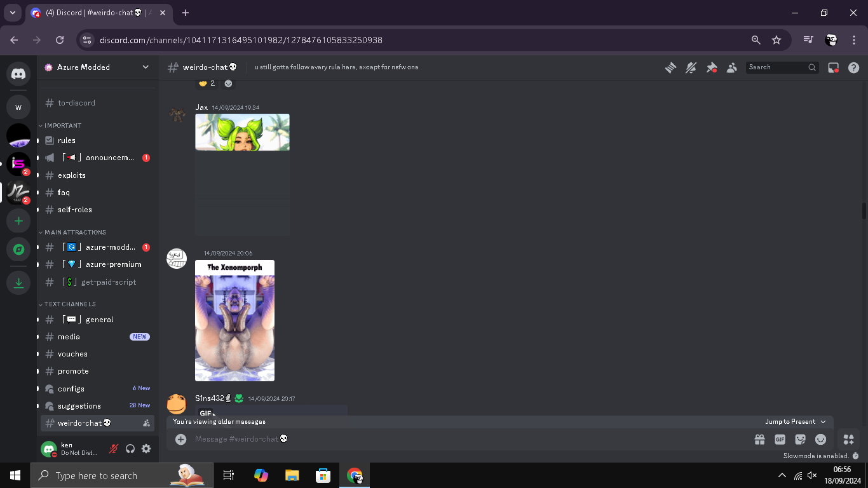The height and width of the screenshot is (488, 868).
Task: Focus the Message #weirdo-chat input field
Action: (x=470, y=439)
